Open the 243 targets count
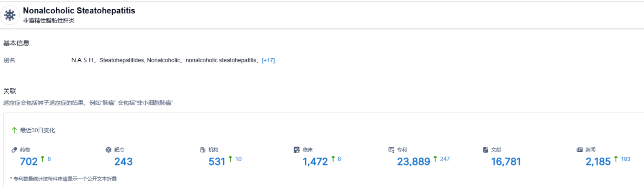This screenshot has height=187, width=644. [x=123, y=161]
